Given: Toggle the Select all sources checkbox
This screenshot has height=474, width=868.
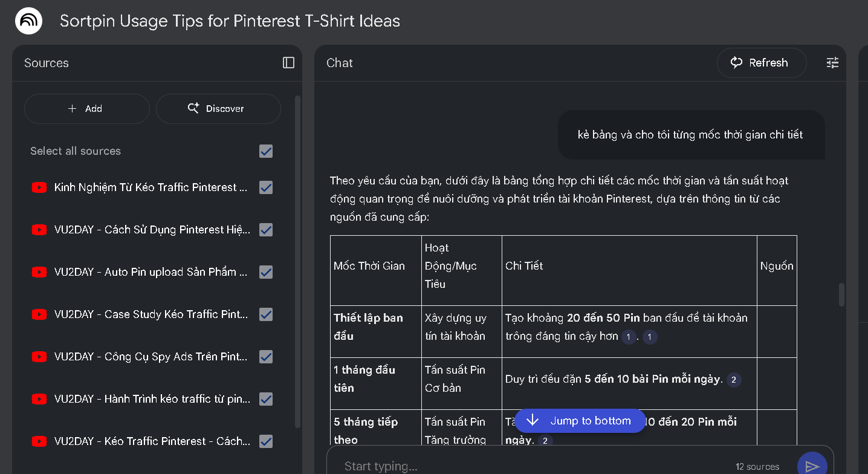Looking at the screenshot, I should click(x=266, y=151).
